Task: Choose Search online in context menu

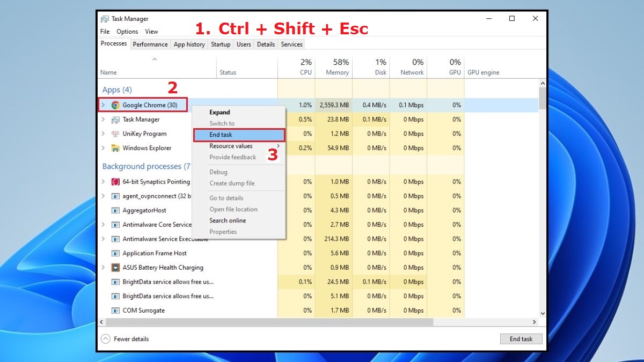Action: pos(239,220)
